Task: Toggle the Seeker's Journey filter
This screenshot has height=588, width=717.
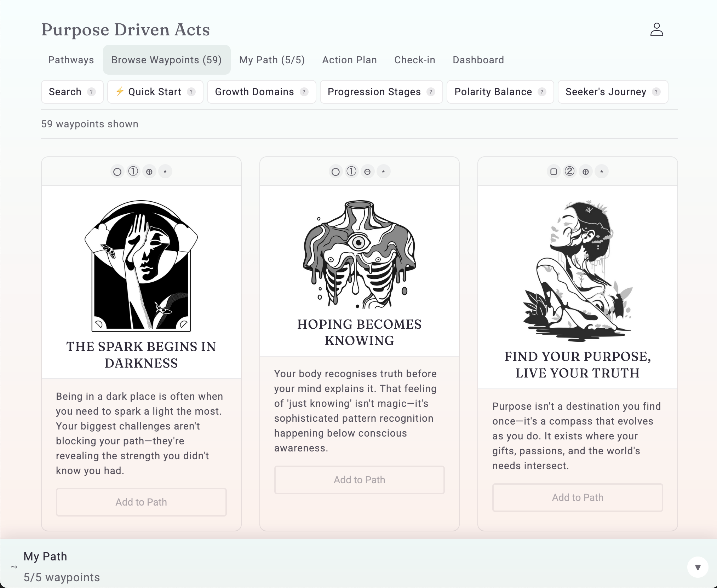Action: click(606, 92)
